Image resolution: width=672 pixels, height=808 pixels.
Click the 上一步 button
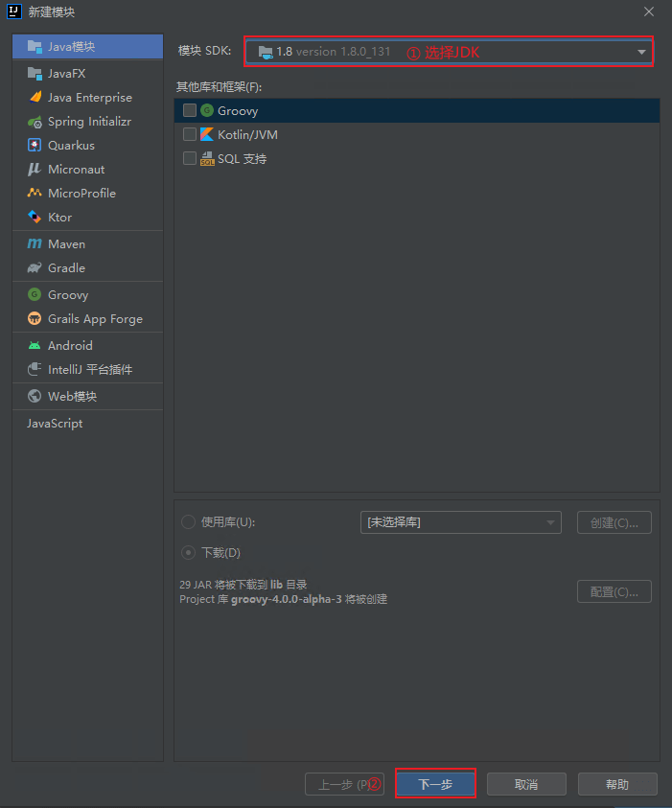coord(344,784)
